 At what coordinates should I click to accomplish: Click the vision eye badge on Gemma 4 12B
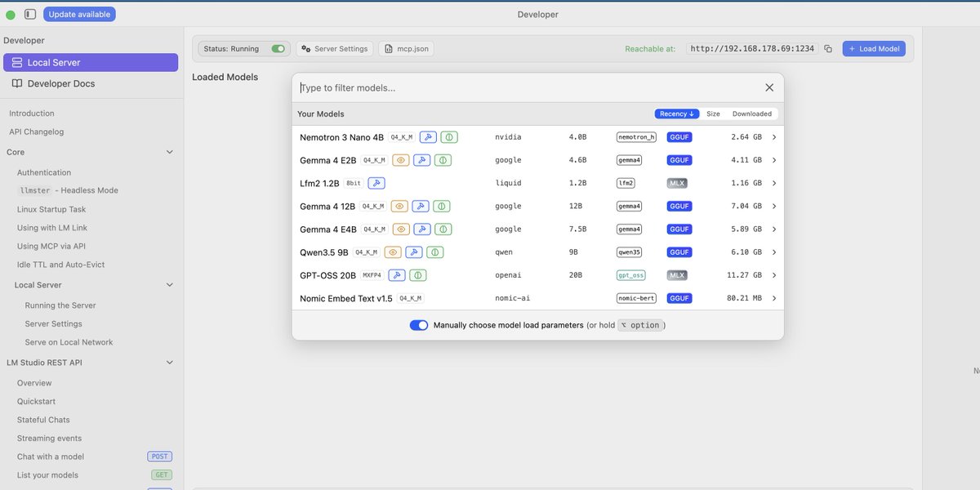tap(399, 207)
